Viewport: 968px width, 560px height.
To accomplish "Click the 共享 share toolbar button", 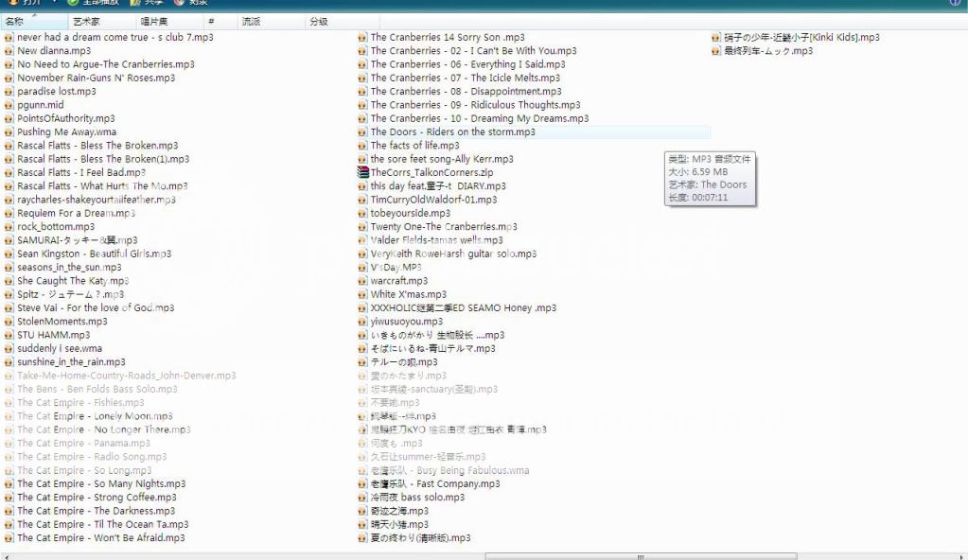I will tap(148, 3).
